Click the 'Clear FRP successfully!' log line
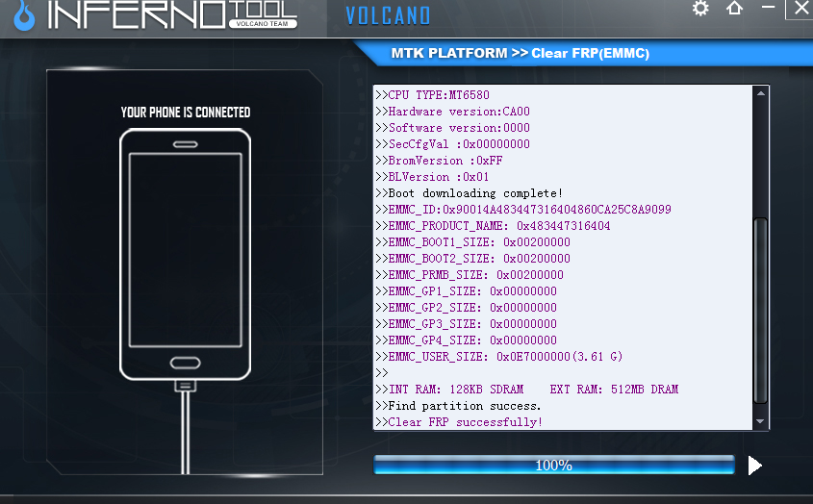813x504 pixels. click(x=465, y=422)
